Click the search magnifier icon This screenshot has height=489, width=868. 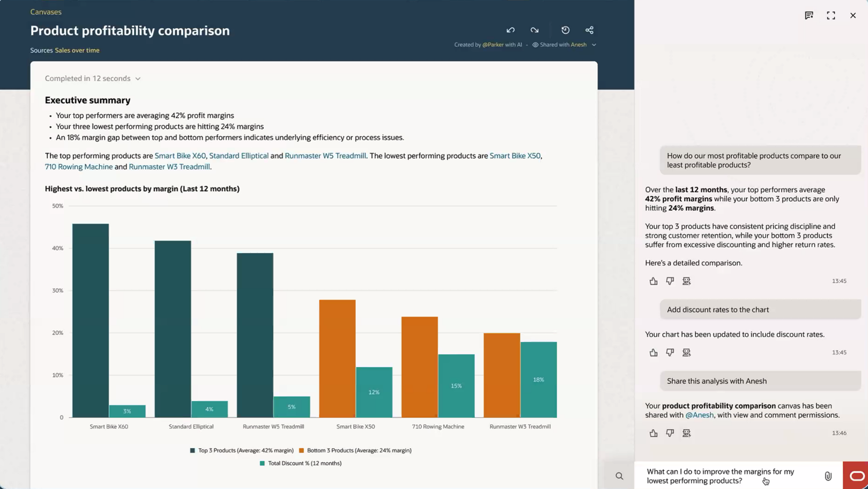(x=619, y=476)
